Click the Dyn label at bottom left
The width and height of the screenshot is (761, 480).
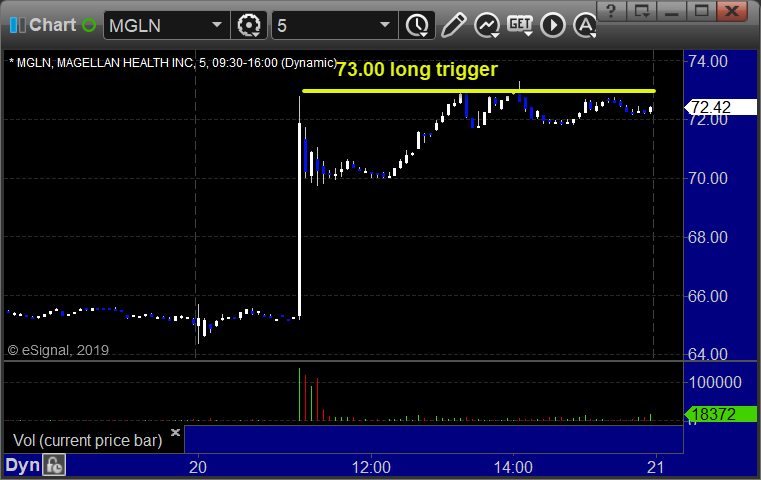(x=22, y=465)
